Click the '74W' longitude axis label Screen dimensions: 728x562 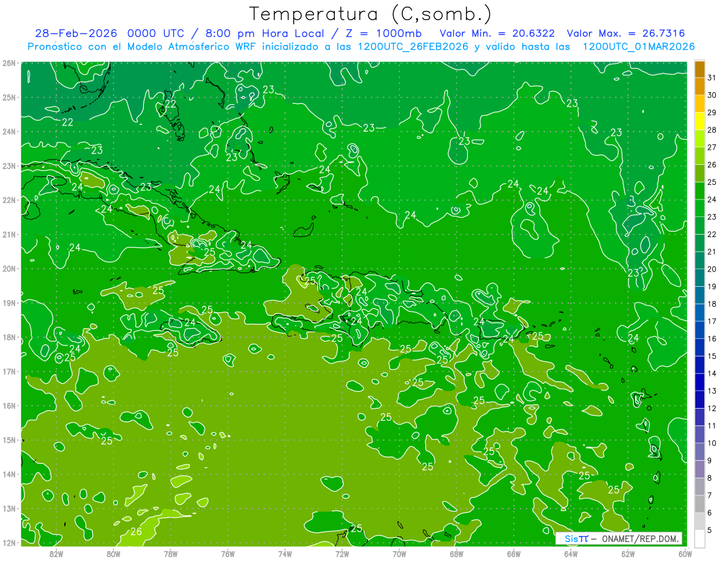tap(285, 554)
